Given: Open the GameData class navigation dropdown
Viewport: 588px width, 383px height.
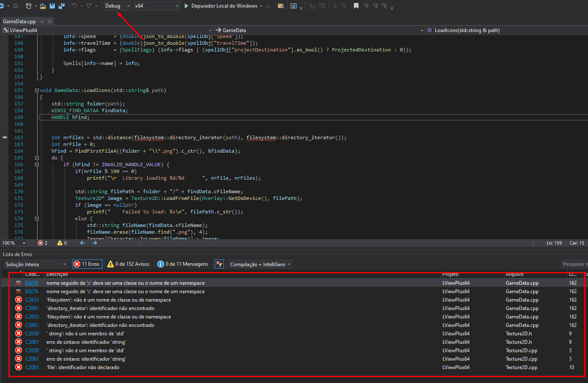Looking at the screenshot, I should tap(319, 30).
